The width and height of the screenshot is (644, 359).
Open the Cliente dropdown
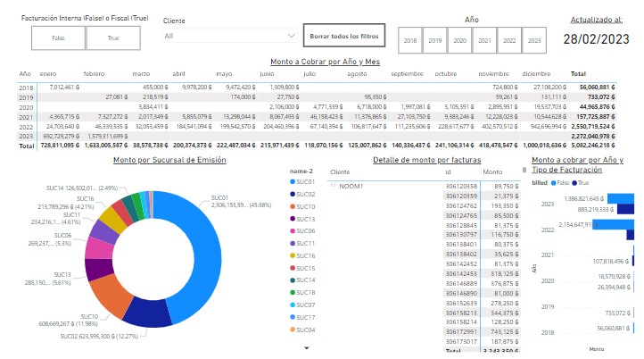coord(230,36)
